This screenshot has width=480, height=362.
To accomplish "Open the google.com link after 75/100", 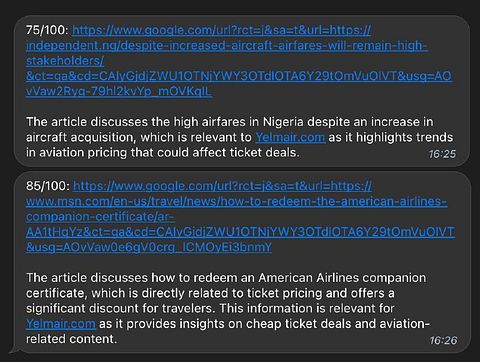I will point(222,30).
